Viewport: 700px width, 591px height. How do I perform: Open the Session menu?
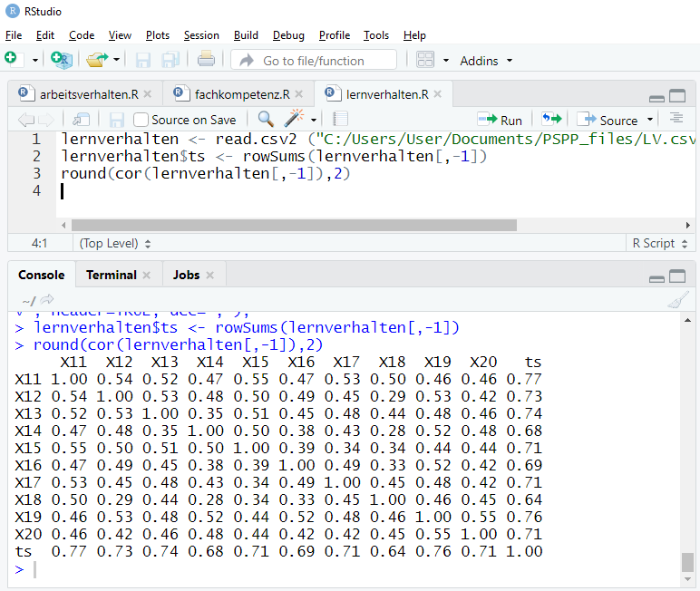(x=201, y=34)
